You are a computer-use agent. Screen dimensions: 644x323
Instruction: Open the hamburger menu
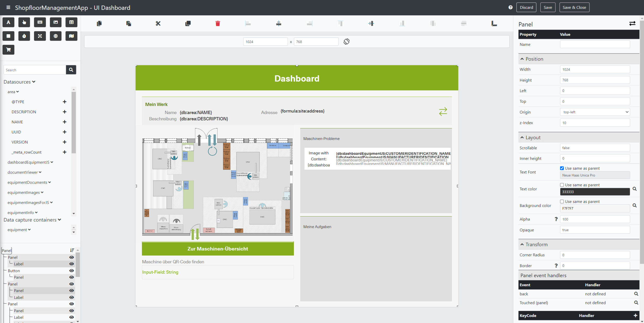click(x=8, y=7)
